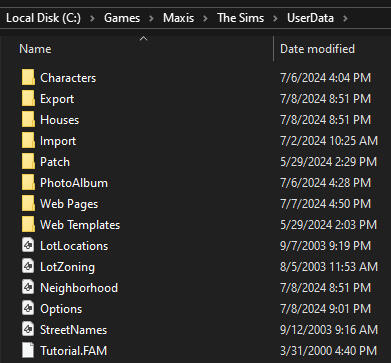Click the StreetNames file icon
The height and width of the screenshot is (363, 391).
point(28,330)
